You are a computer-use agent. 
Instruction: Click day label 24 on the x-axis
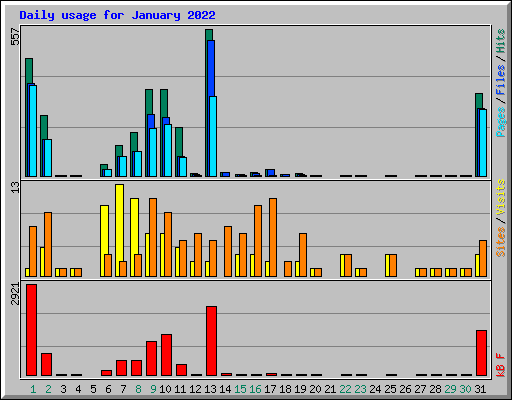click(x=375, y=389)
